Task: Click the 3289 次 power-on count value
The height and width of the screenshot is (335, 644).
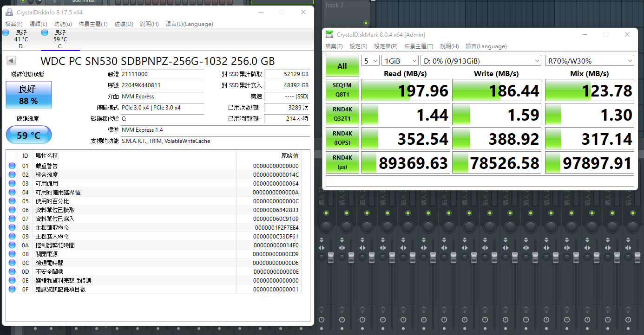Action: 287,108
